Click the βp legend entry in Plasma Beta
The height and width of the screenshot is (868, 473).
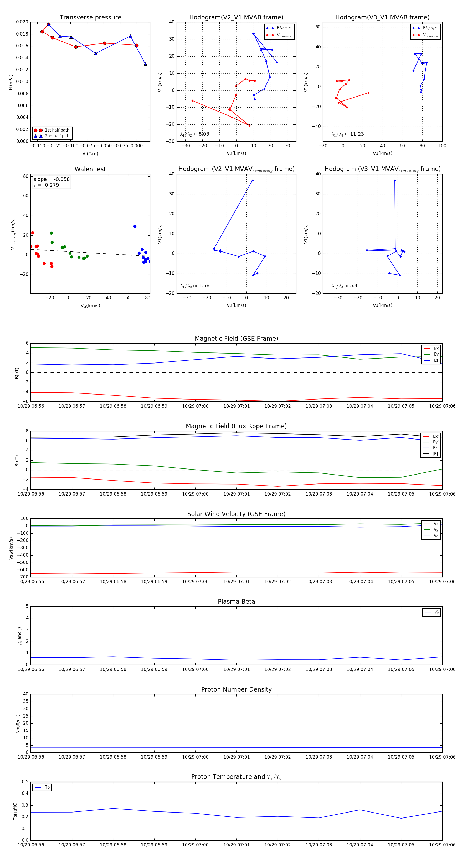coord(431,612)
